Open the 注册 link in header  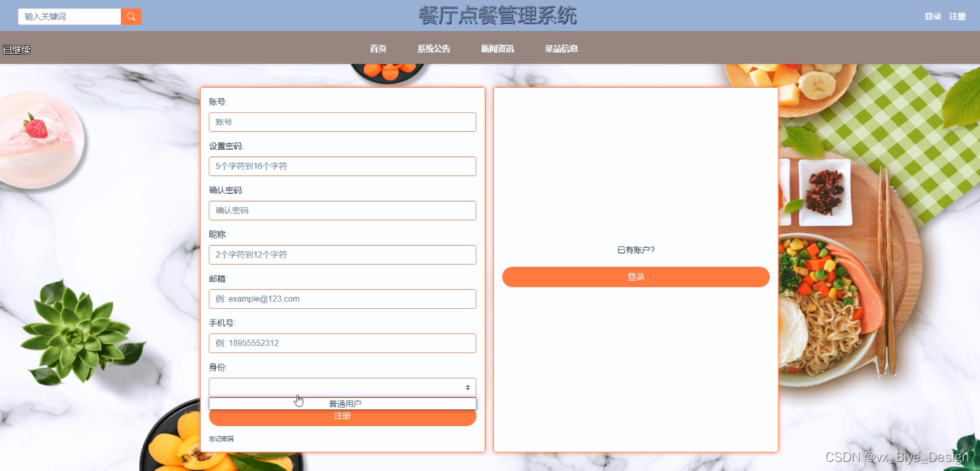[x=958, y=16]
